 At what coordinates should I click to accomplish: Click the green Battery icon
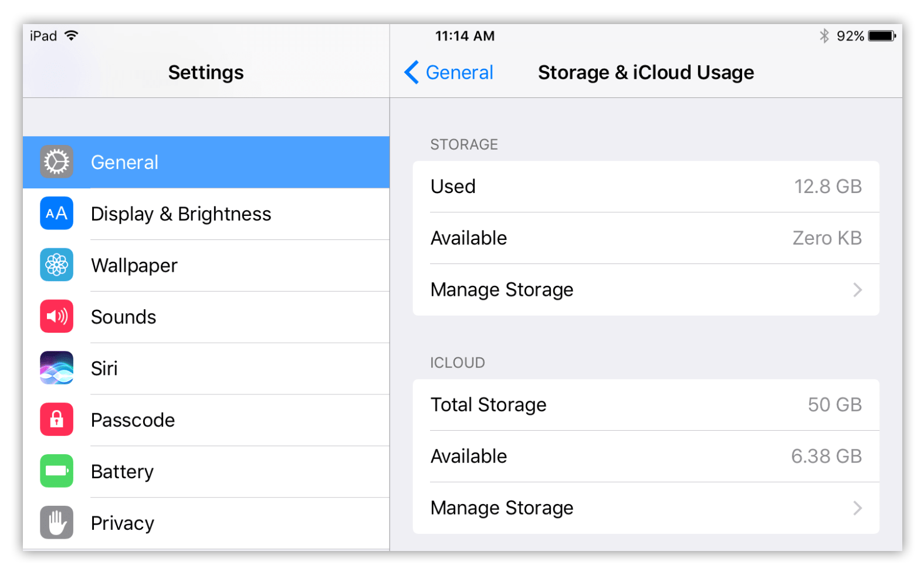pyautogui.click(x=56, y=471)
